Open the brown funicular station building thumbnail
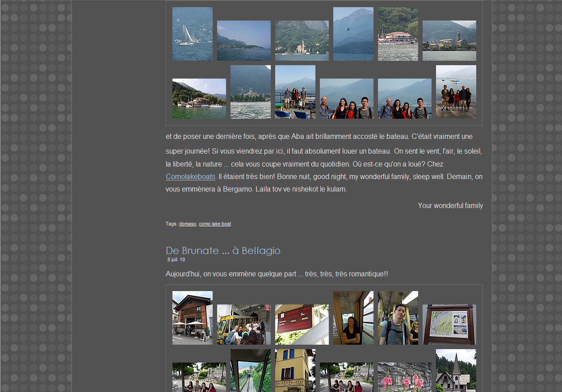The width and height of the screenshot is (562, 392). tap(193, 318)
